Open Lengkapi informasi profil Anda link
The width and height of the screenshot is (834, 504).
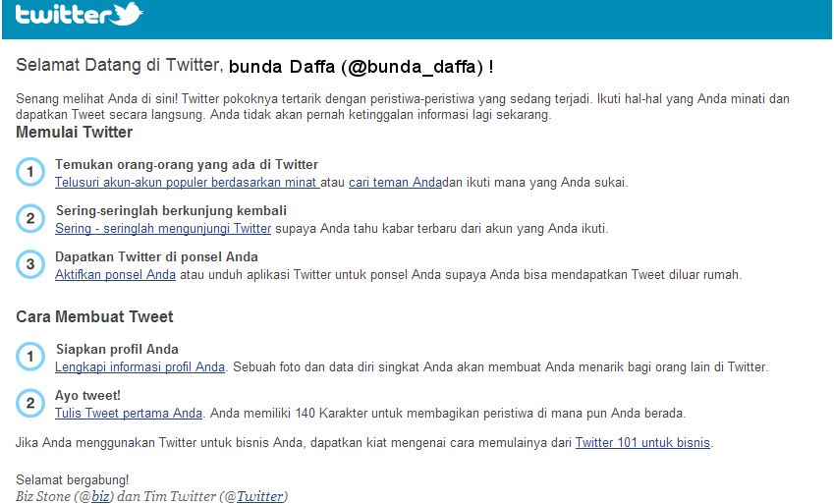click(139, 367)
